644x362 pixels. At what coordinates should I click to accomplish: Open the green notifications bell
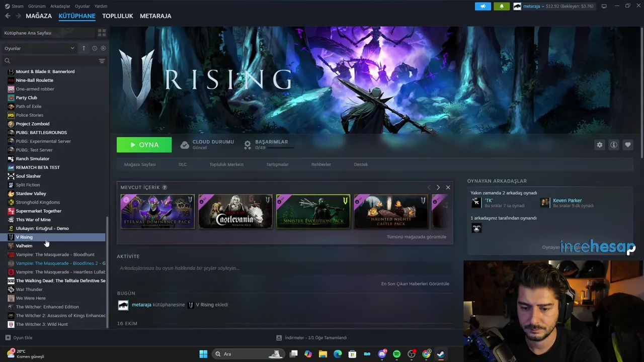502,6
